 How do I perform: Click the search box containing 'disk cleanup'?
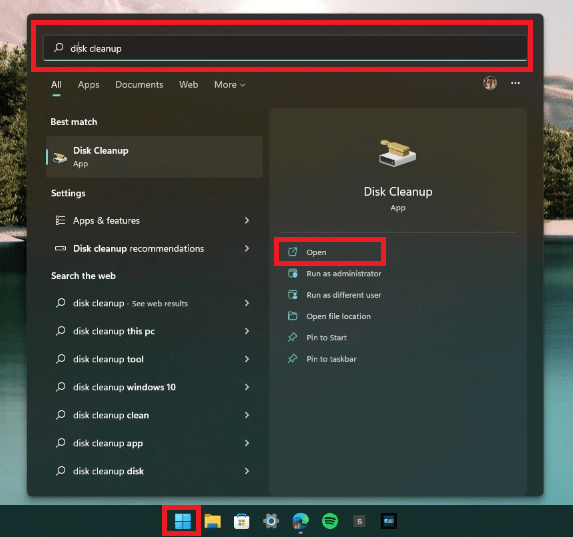point(285,48)
